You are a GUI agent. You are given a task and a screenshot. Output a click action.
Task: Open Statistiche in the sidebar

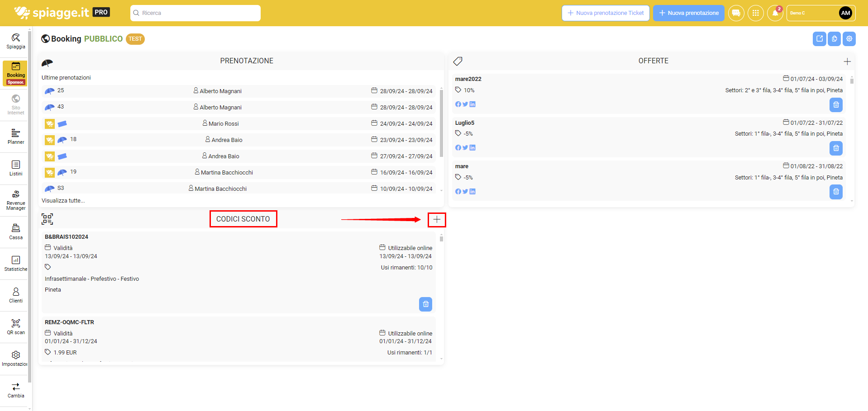pos(16,264)
